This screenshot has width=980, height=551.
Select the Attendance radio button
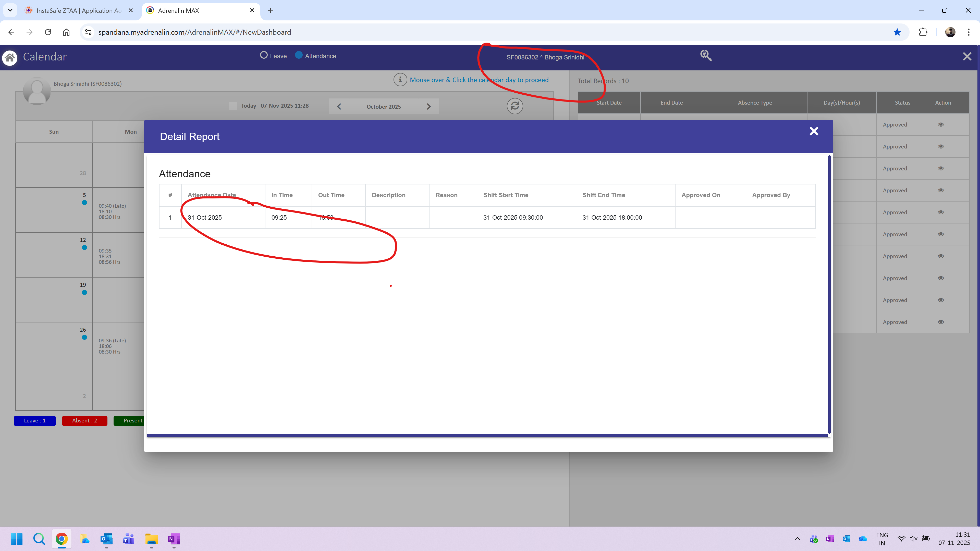click(x=299, y=56)
